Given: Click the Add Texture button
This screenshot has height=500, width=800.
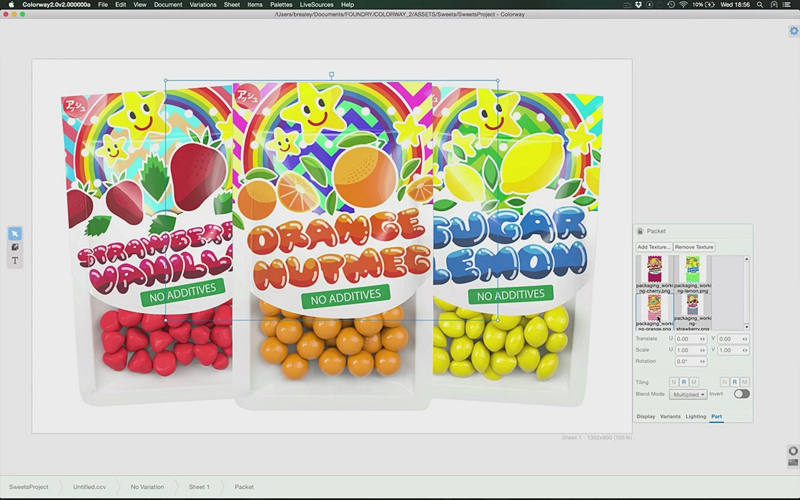Looking at the screenshot, I should (653, 246).
